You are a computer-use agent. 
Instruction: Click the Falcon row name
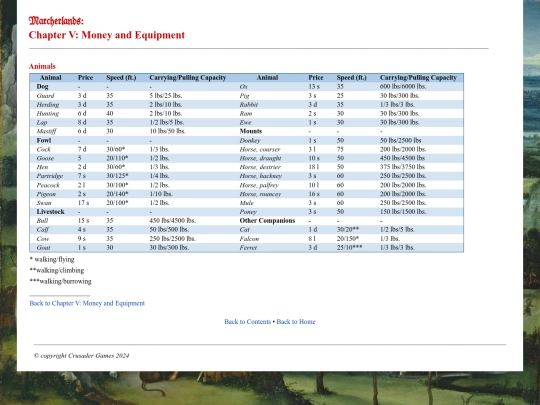coord(249,239)
